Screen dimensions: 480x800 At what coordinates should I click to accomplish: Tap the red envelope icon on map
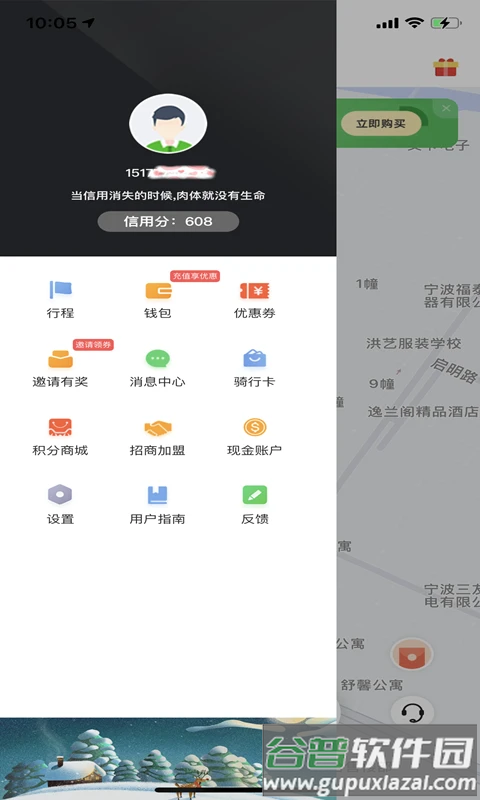tap(412, 654)
